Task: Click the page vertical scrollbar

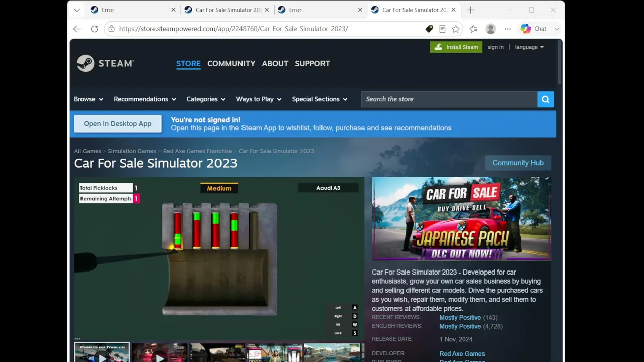Action: coord(560,63)
